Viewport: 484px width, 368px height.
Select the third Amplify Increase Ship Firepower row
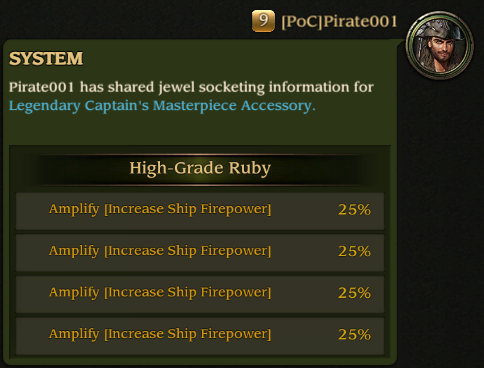pos(200,294)
